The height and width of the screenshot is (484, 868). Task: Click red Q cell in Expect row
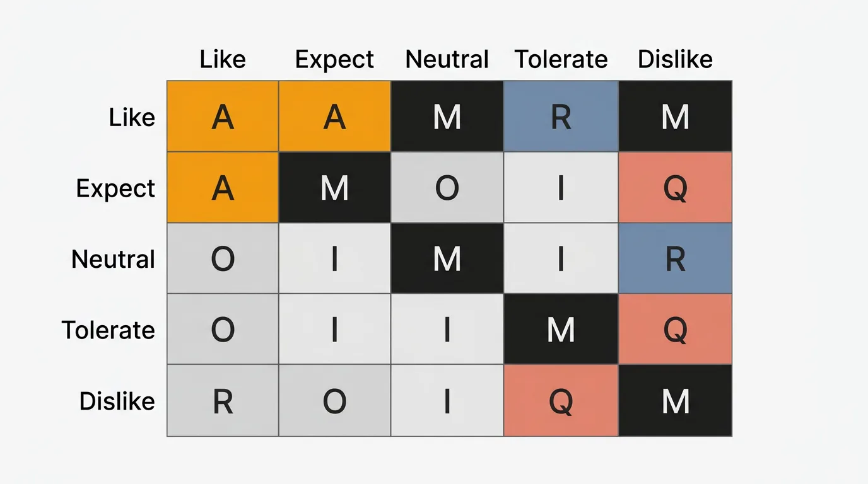[x=675, y=188]
